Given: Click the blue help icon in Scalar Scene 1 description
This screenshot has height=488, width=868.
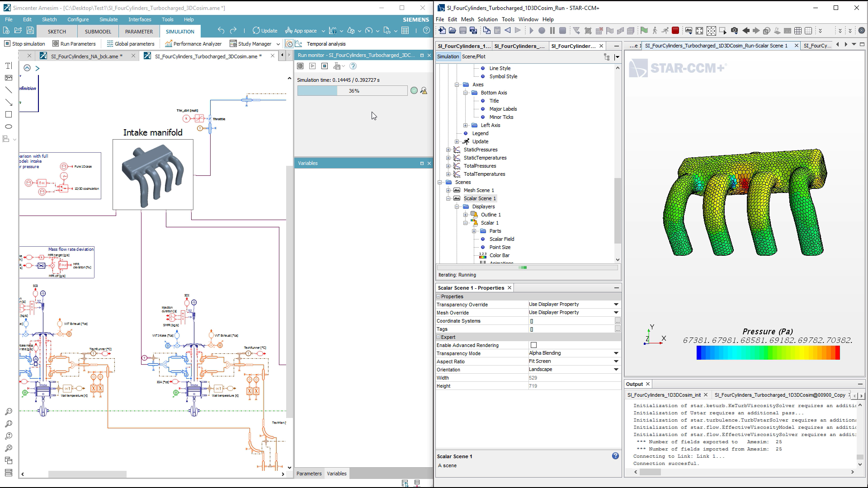Looking at the screenshot, I should 615,456.
